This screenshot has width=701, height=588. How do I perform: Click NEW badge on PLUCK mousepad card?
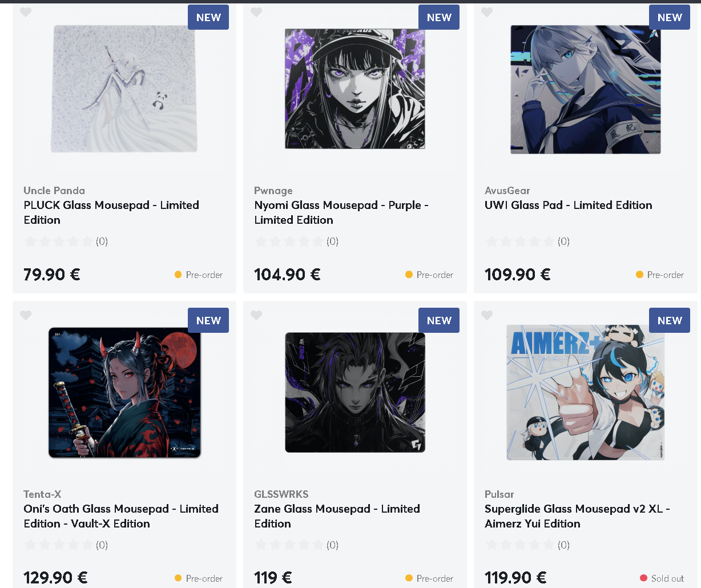coord(208,17)
